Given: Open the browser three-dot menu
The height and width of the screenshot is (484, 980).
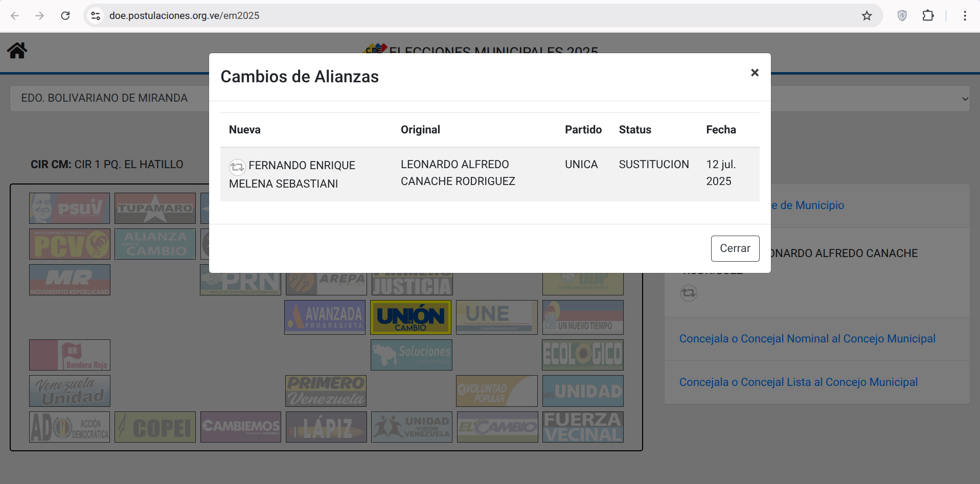Looking at the screenshot, I should (965, 16).
